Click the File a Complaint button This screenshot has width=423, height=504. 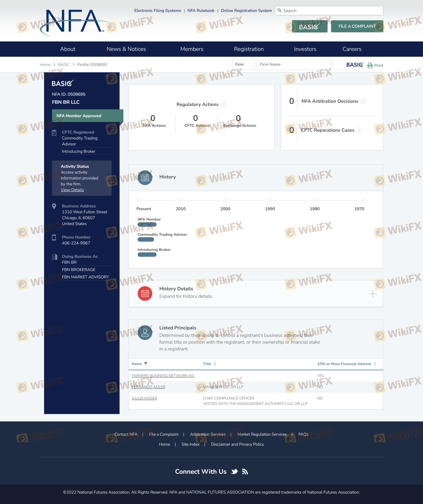tap(357, 26)
